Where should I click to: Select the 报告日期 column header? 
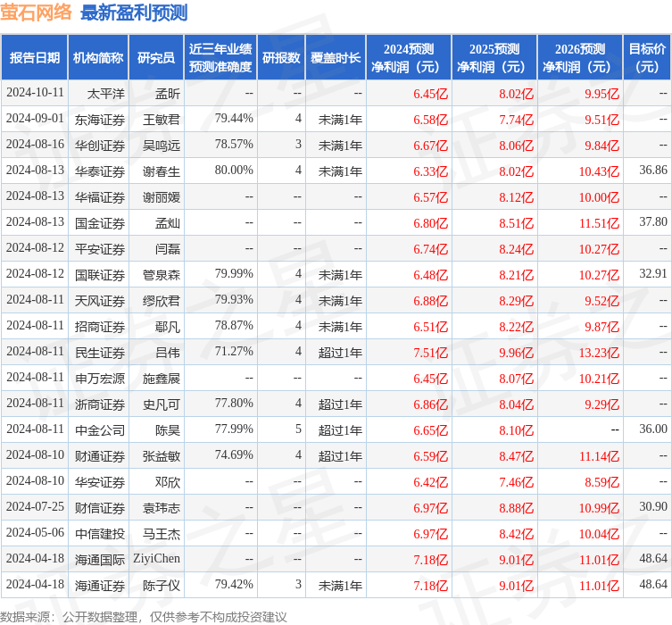click(x=34, y=57)
